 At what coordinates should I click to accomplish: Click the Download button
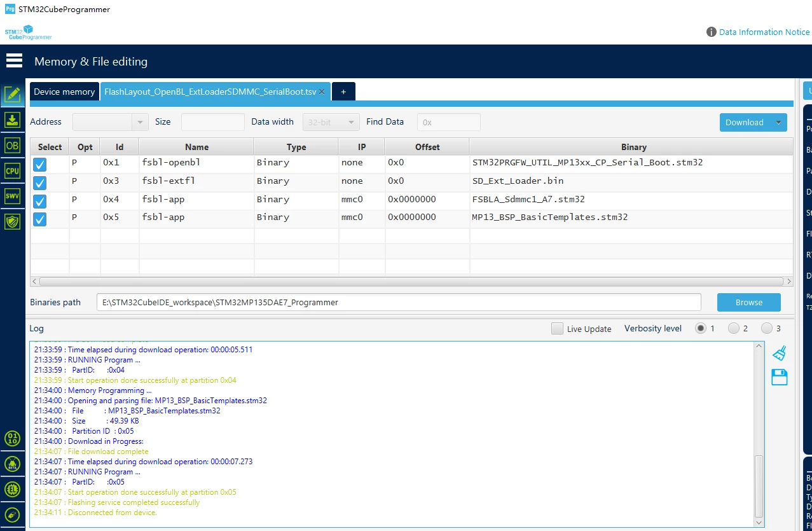[x=745, y=122]
